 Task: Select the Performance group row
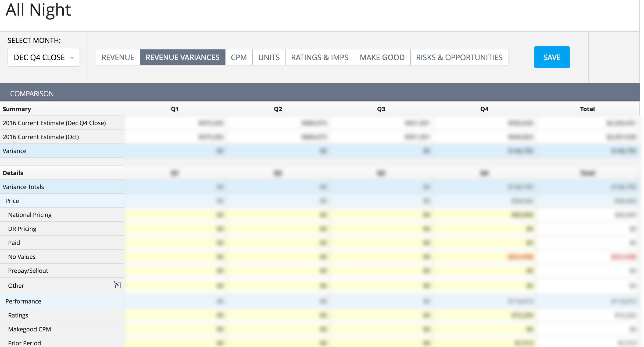click(x=23, y=301)
